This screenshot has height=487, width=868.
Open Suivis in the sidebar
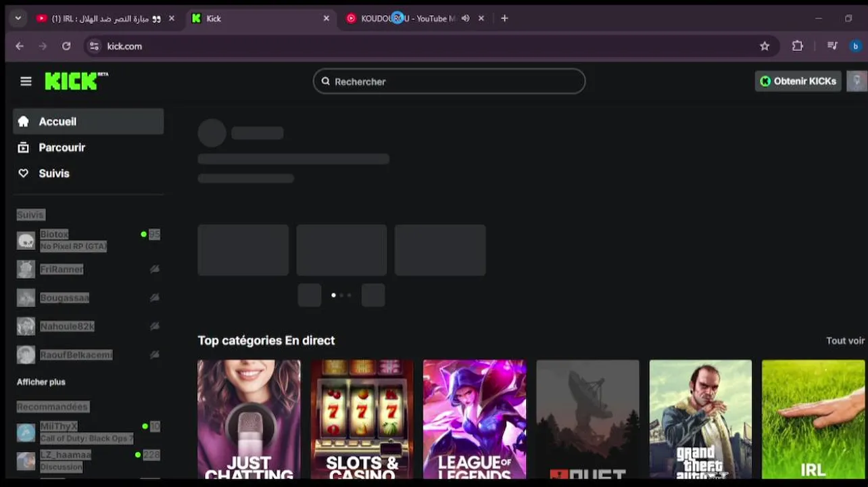(88, 173)
